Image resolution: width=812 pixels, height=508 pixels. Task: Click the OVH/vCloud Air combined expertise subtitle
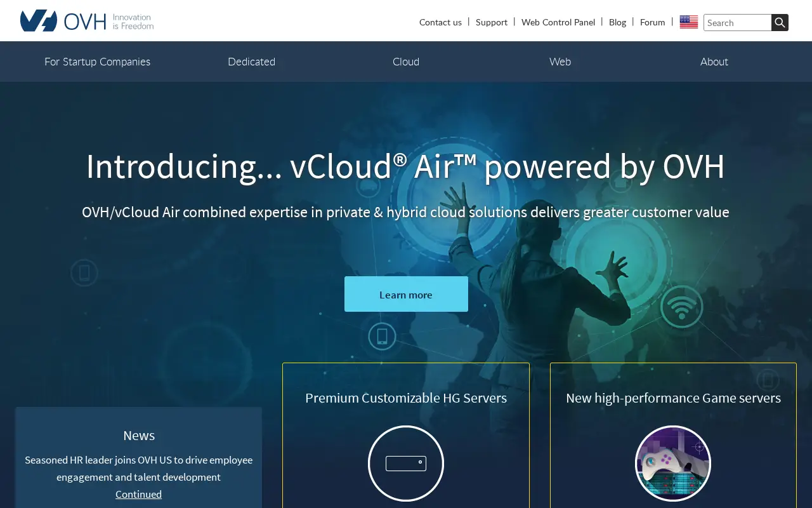405,212
